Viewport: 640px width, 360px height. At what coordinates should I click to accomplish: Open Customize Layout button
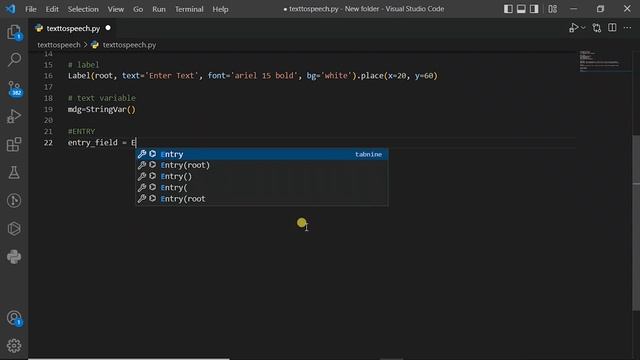[x=553, y=9]
